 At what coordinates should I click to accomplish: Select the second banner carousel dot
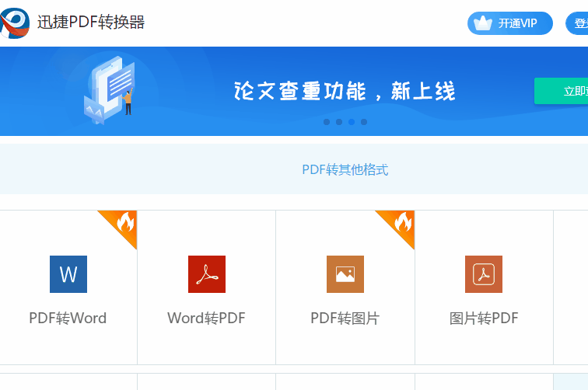[x=339, y=122]
